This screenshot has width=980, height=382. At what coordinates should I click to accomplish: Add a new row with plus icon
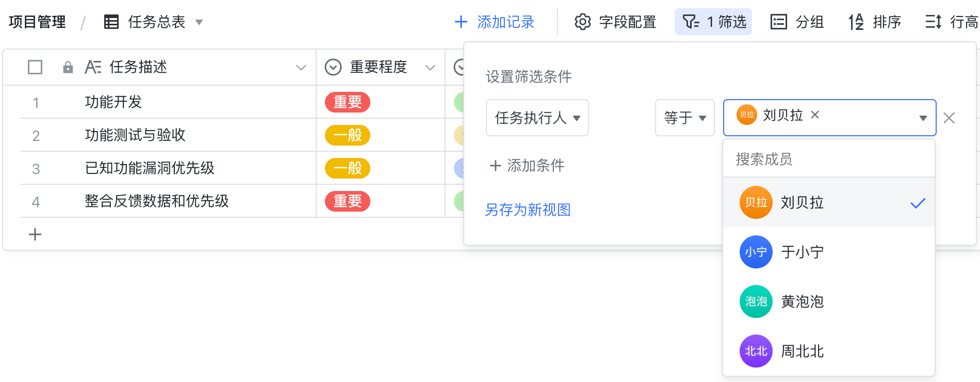point(35,234)
